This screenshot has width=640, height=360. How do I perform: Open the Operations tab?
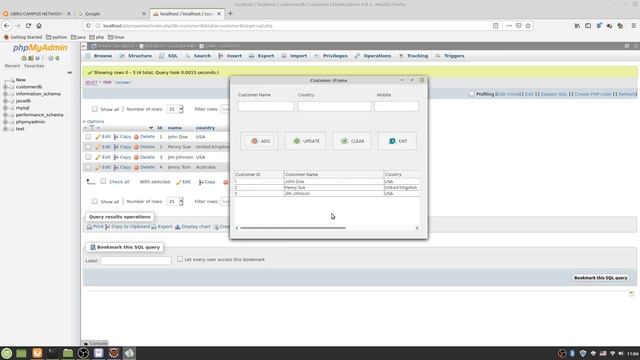[x=373, y=56]
